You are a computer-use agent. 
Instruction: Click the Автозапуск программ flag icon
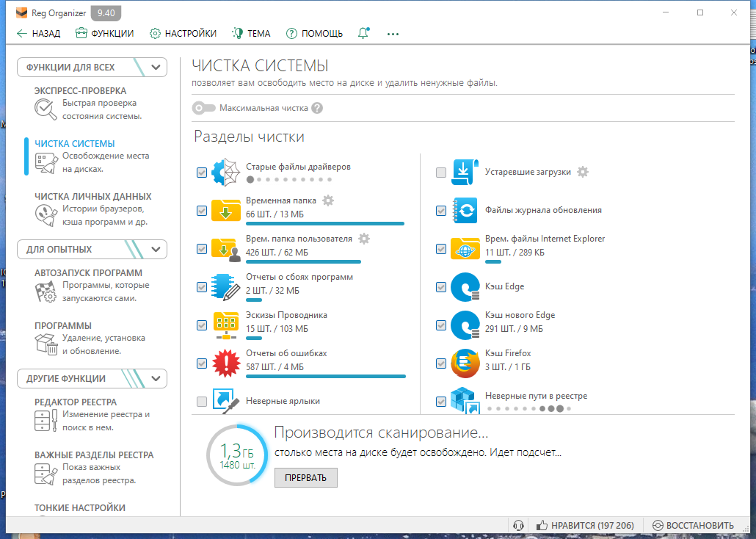(46, 292)
